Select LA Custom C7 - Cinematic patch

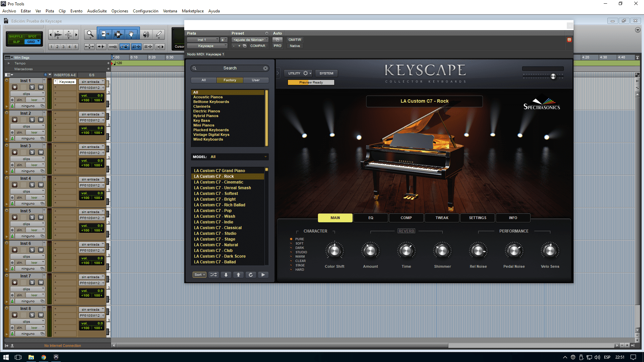218,182
